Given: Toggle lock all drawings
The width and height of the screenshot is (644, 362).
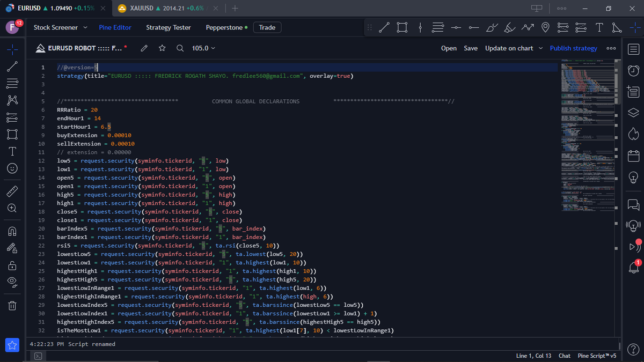Looking at the screenshot, I should click(12, 265).
